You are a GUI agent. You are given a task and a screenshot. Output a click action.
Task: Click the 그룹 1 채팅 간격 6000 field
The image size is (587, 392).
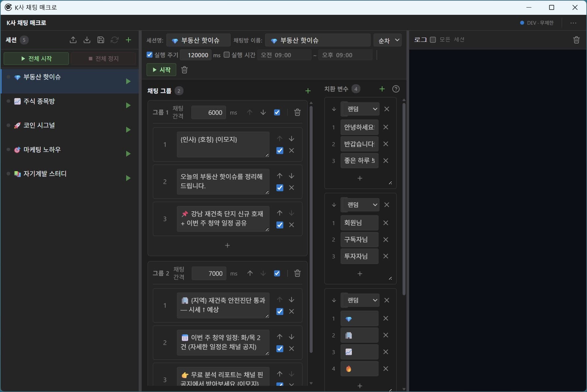point(209,113)
